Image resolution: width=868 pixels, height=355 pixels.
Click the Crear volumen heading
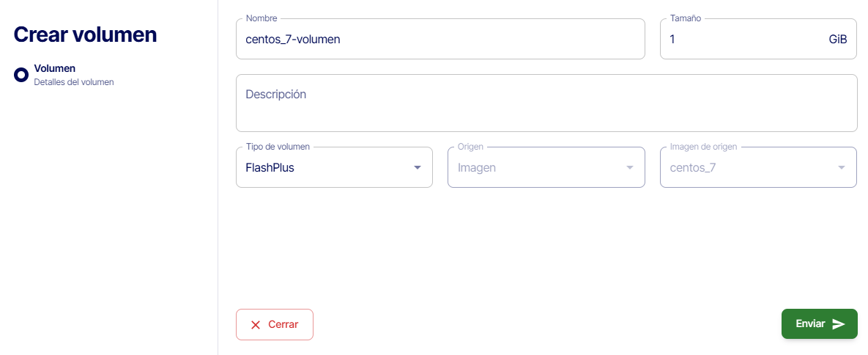85,34
